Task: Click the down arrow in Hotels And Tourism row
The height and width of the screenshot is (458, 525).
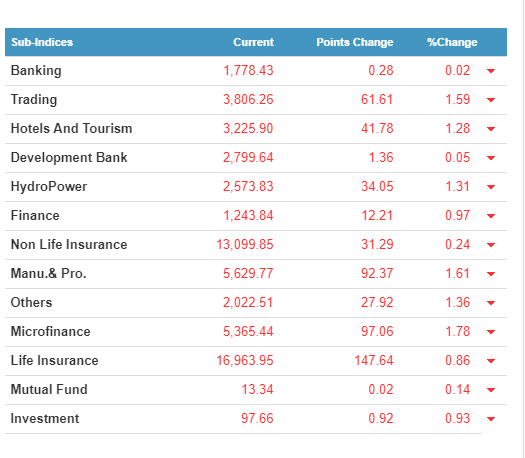Action: tap(491, 129)
